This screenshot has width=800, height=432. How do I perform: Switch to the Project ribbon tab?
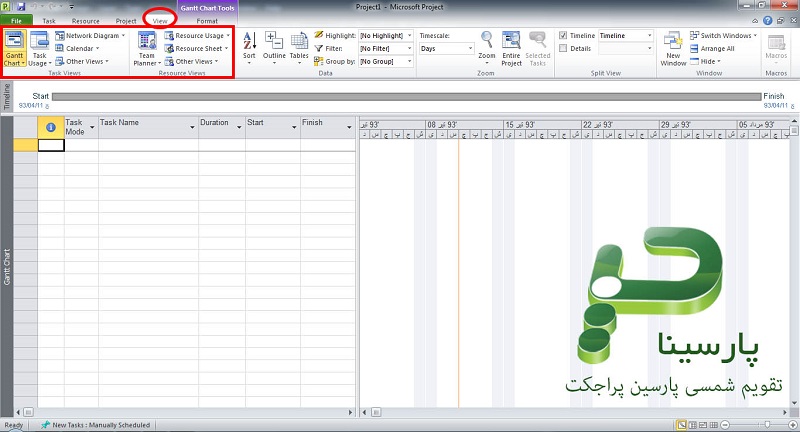point(126,21)
